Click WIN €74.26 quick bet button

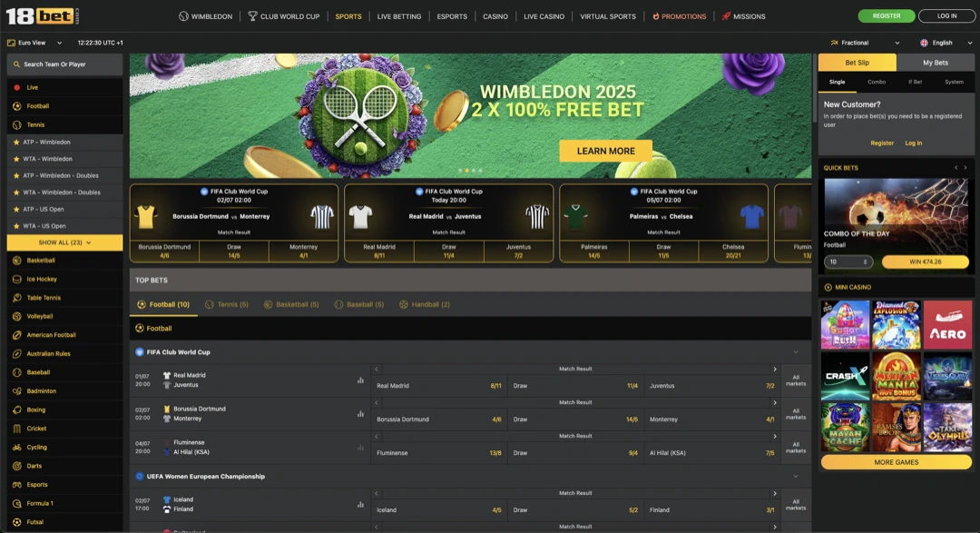(925, 262)
